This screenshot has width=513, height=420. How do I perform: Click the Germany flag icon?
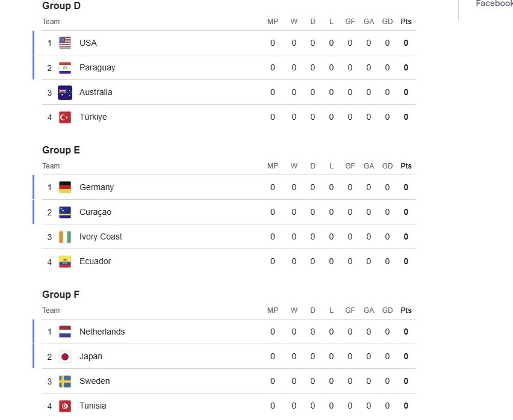(x=65, y=187)
